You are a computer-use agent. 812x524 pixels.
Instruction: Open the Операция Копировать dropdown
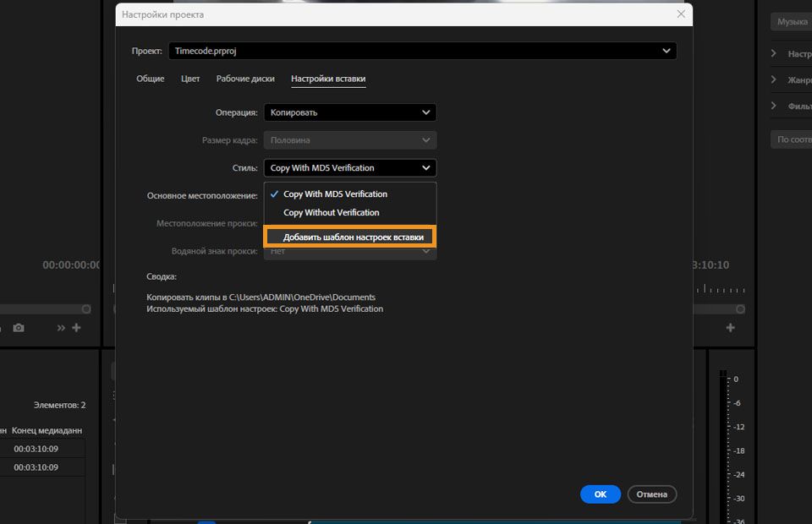click(x=350, y=112)
